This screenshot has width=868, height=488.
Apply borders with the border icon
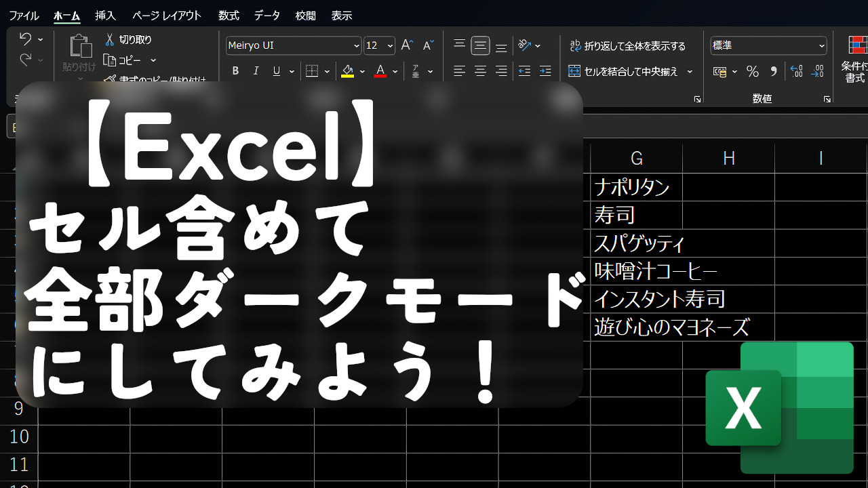tap(312, 71)
